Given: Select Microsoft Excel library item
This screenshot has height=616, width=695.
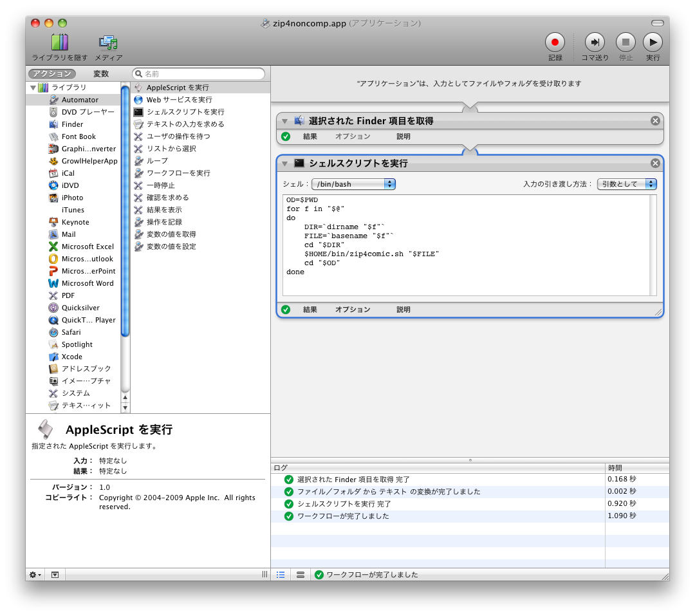Looking at the screenshot, I should pos(73,247).
